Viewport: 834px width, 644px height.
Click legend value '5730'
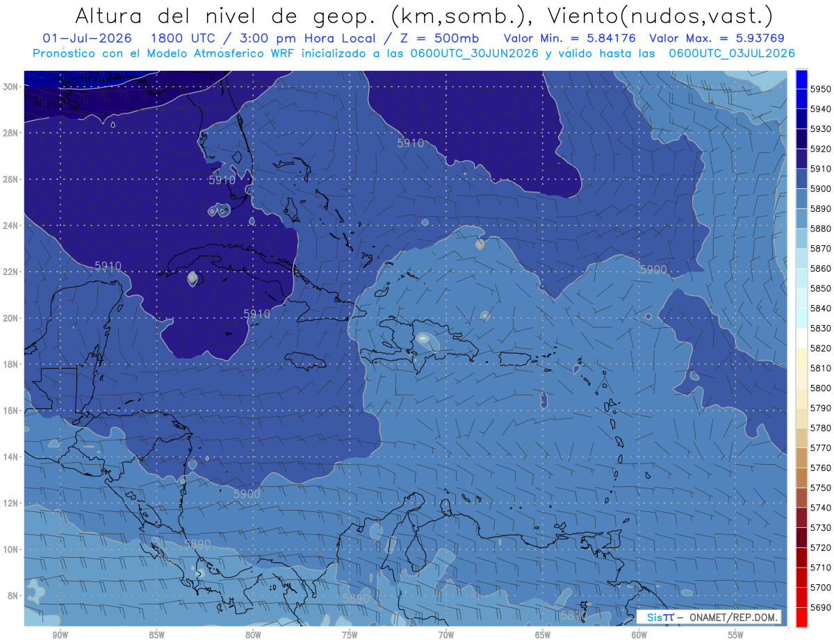pos(820,527)
